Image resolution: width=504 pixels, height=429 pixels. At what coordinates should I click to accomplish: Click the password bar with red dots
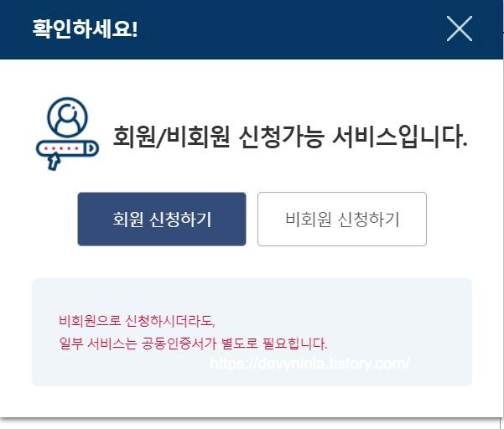click(67, 148)
